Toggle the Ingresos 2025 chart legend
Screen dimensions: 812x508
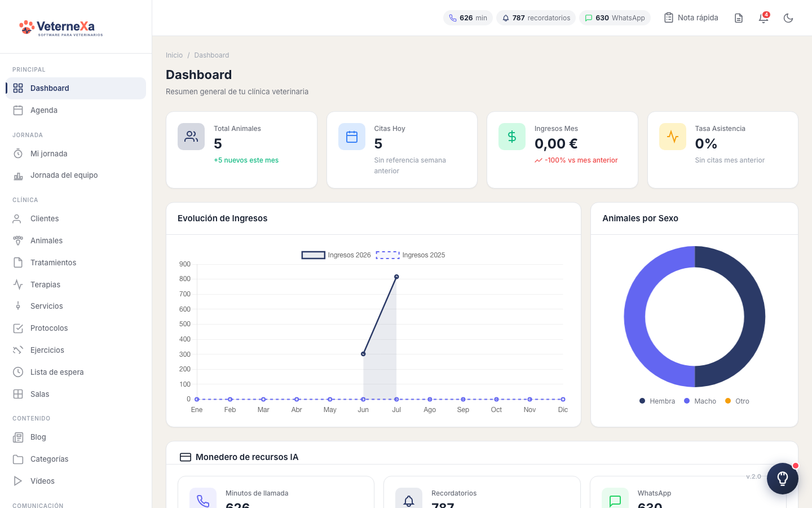click(x=411, y=255)
